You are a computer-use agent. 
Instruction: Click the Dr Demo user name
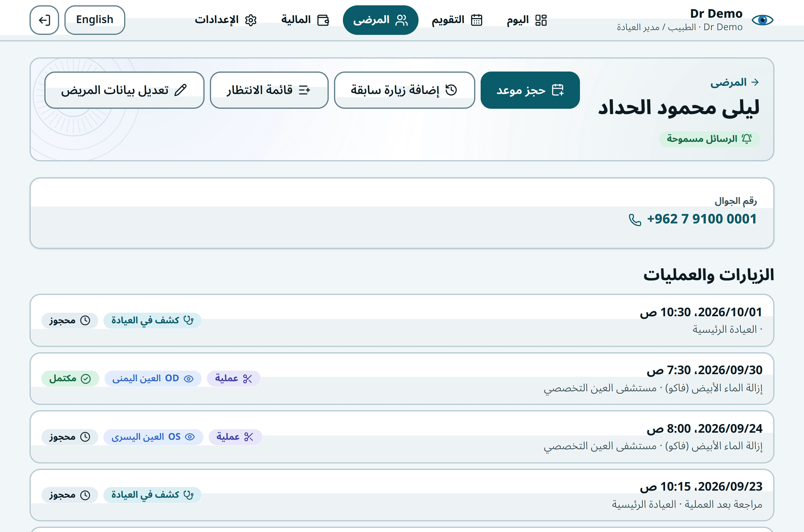coord(716,14)
